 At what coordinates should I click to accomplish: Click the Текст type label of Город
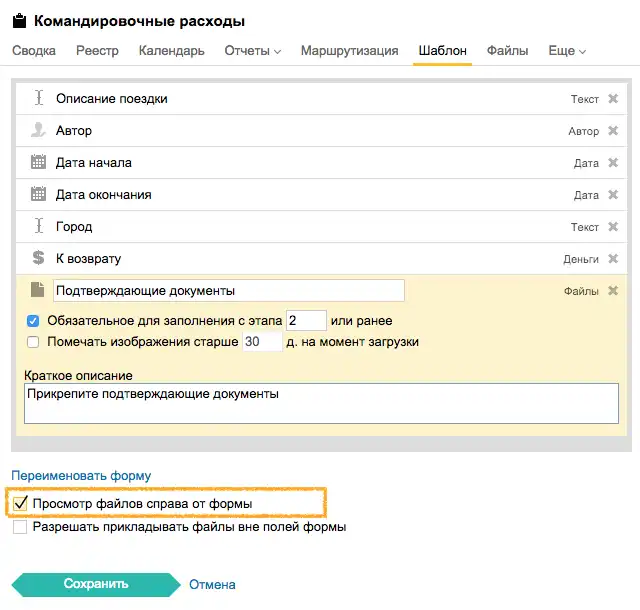tap(584, 227)
